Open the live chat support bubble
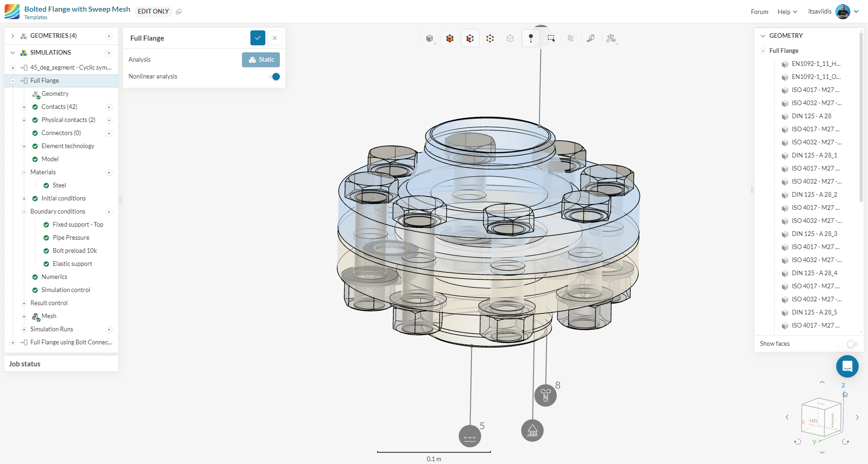This screenshot has width=868, height=464. [847, 366]
